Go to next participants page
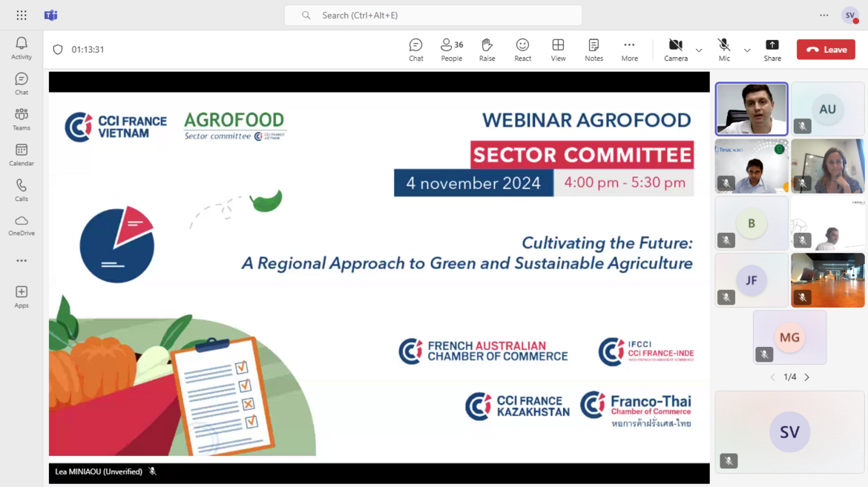 [807, 377]
